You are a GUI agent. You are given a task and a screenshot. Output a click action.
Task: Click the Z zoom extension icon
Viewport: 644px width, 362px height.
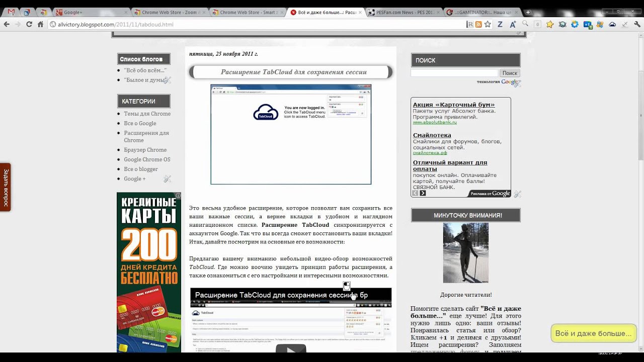point(500,24)
